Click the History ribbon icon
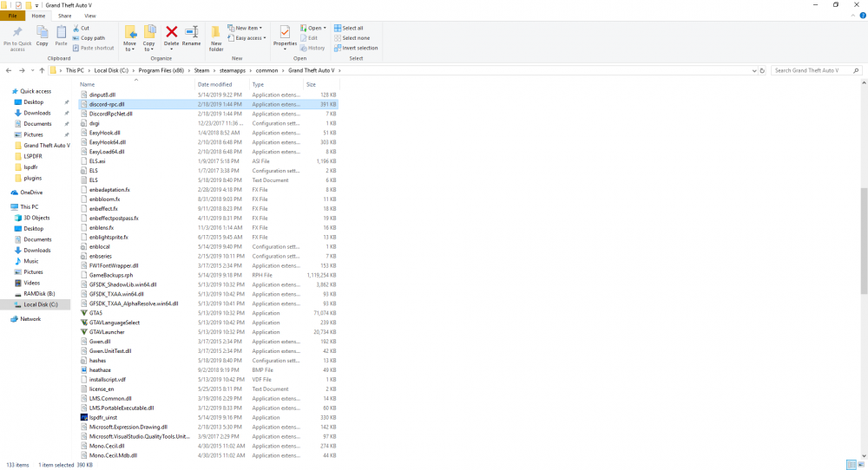 point(304,48)
